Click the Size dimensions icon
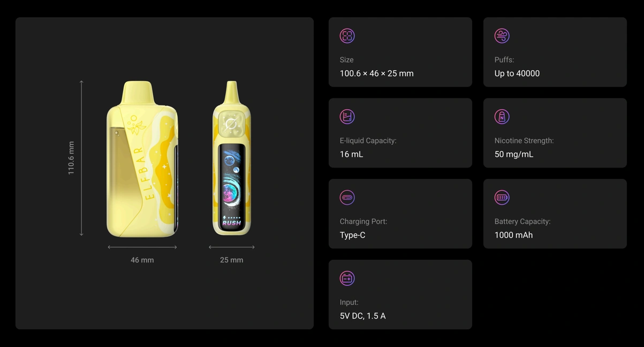The image size is (644, 347). pyautogui.click(x=347, y=36)
